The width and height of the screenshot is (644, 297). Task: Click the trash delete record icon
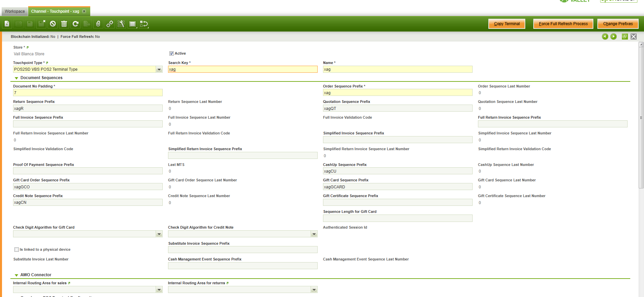64,24
